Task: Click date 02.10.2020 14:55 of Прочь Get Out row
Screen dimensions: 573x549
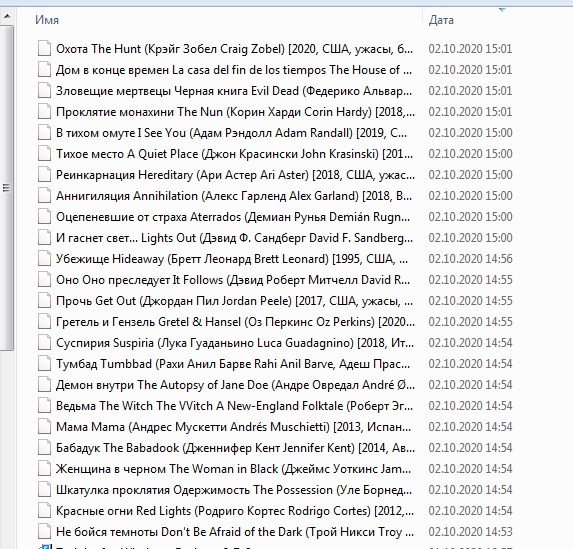Action: 470,301
